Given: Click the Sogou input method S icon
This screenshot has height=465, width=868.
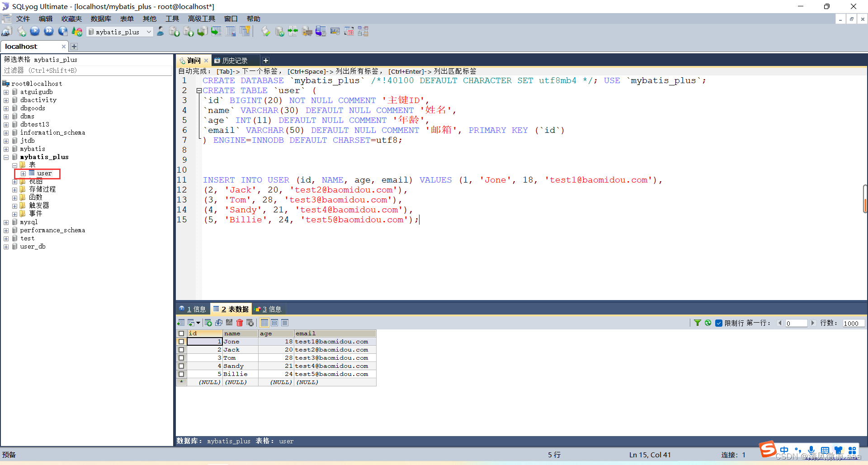Looking at the screenshot, I should (768, 449).
